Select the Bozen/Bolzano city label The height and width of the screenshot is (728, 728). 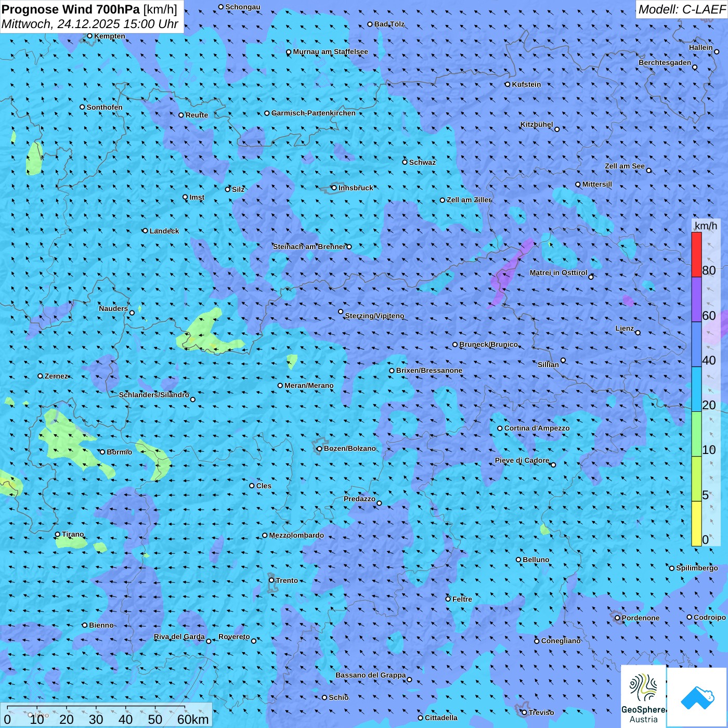pos(349,448)
